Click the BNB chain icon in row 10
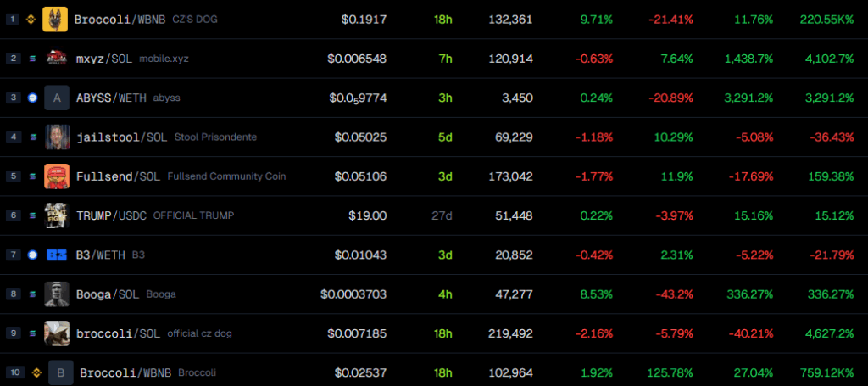Viewport: 868px width, 386px height. [36, 372]
